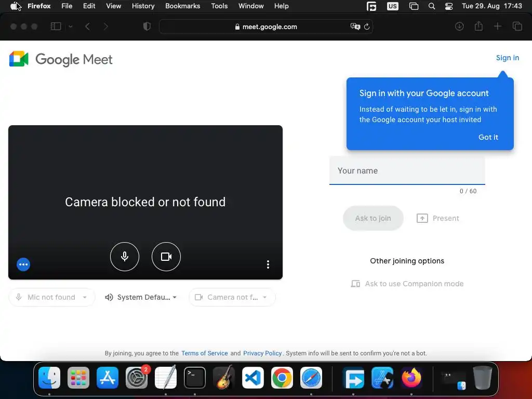Screen dimensions: 532x399
Task: Expand the Camera not found dropdown
Action: click(232, 297)
